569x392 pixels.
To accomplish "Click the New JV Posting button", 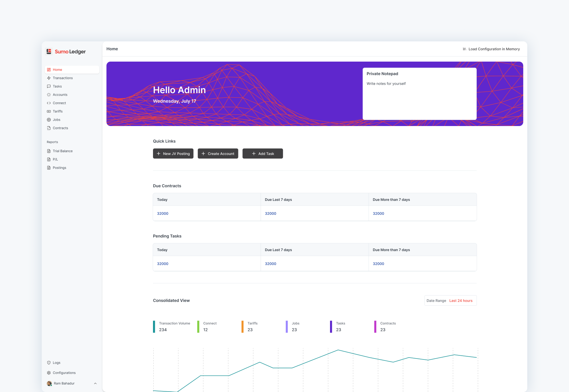I will click(173, 154).
